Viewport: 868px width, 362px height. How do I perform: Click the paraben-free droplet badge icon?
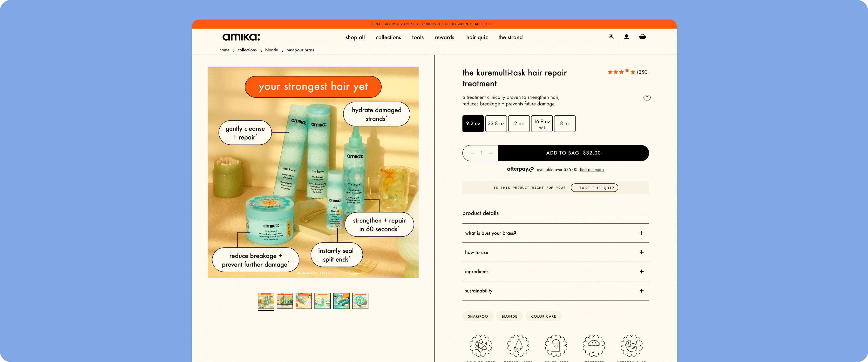tap(518, 346)
